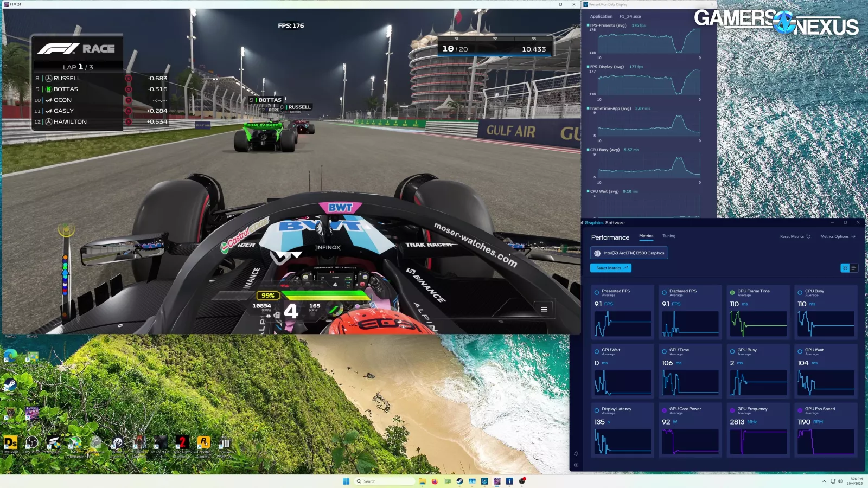Switch metrics to list view layout

854,268
